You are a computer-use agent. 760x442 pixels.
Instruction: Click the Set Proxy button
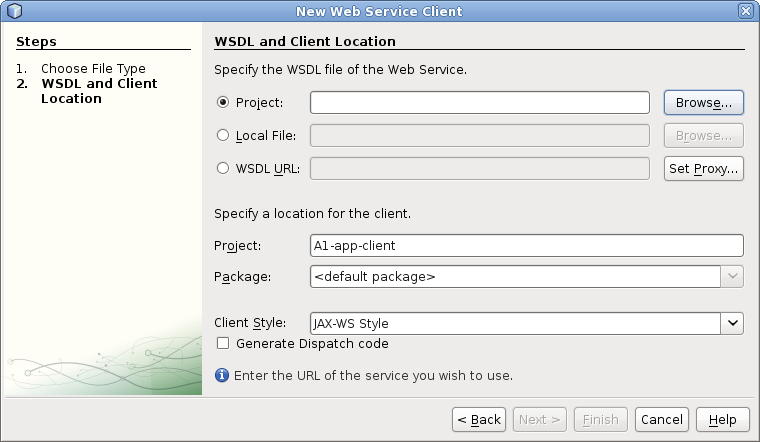(x=703, y=168)
